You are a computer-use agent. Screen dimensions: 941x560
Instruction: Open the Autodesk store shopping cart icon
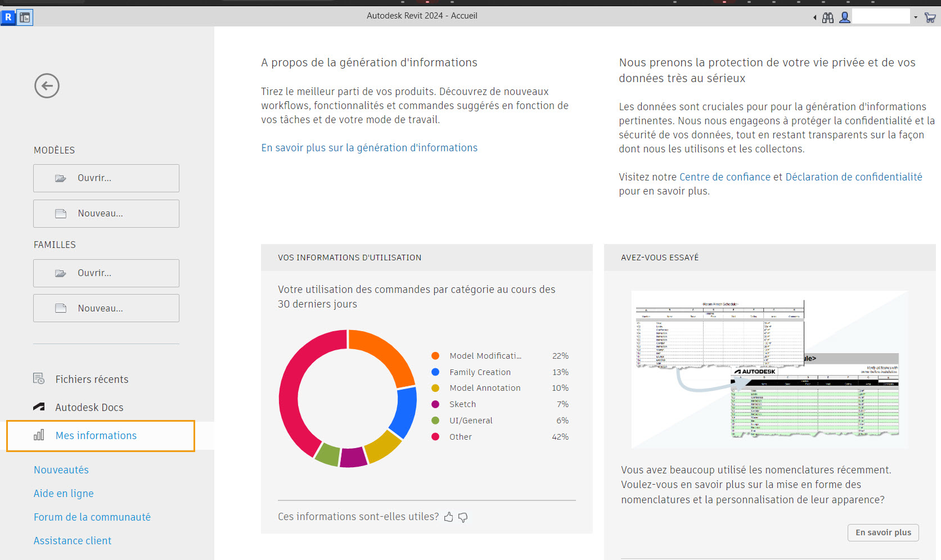(931, 17)
